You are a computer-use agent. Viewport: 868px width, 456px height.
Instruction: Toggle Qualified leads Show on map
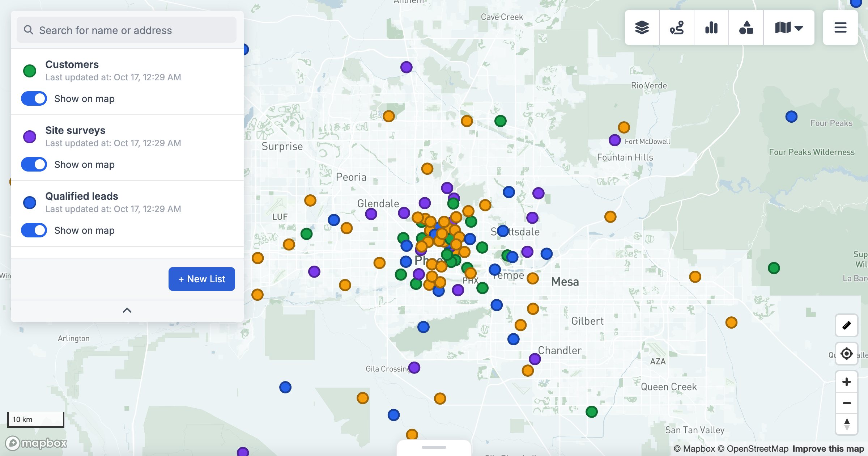[x=34, y=230]
